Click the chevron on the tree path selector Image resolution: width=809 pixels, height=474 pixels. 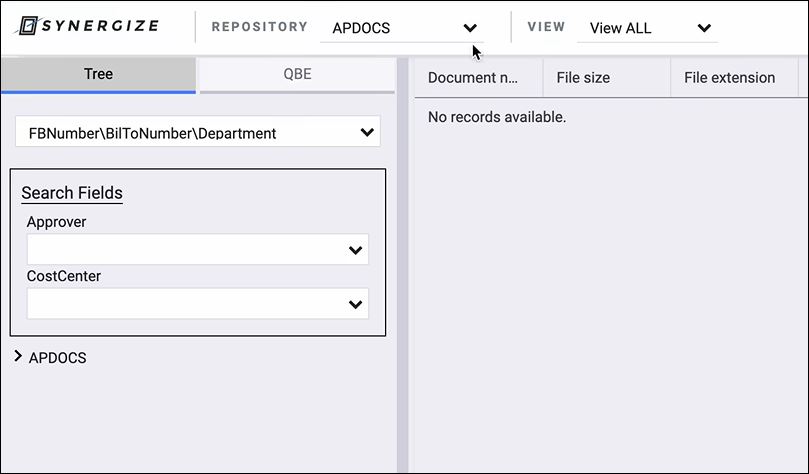367,133
